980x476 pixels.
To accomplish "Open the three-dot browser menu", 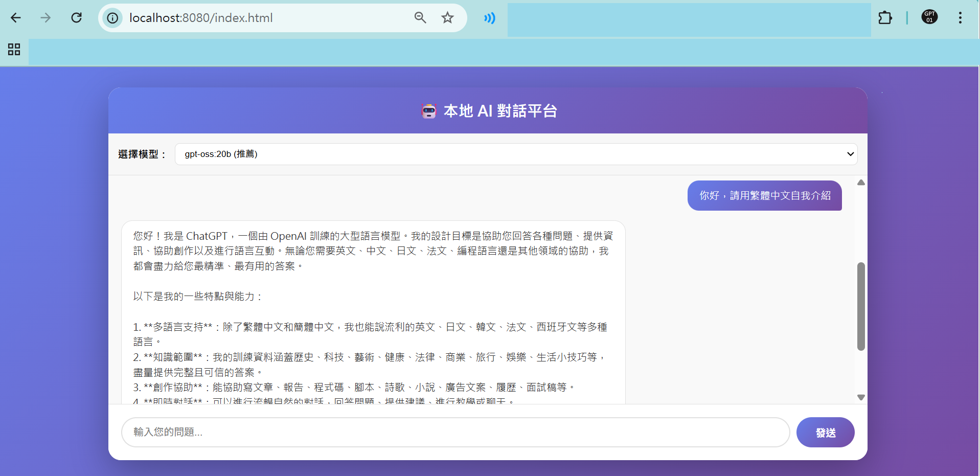I will pyautogui.click(x=960, y=17).
